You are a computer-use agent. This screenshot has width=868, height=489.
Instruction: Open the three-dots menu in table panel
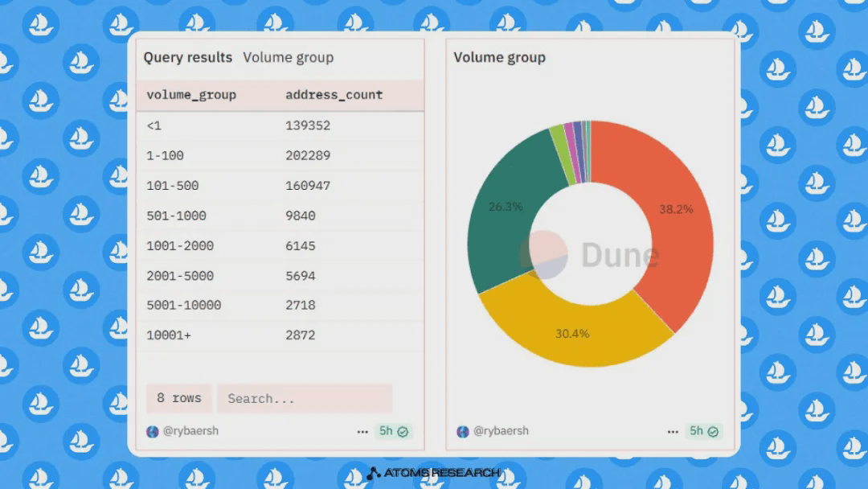(x=362, y=431)
